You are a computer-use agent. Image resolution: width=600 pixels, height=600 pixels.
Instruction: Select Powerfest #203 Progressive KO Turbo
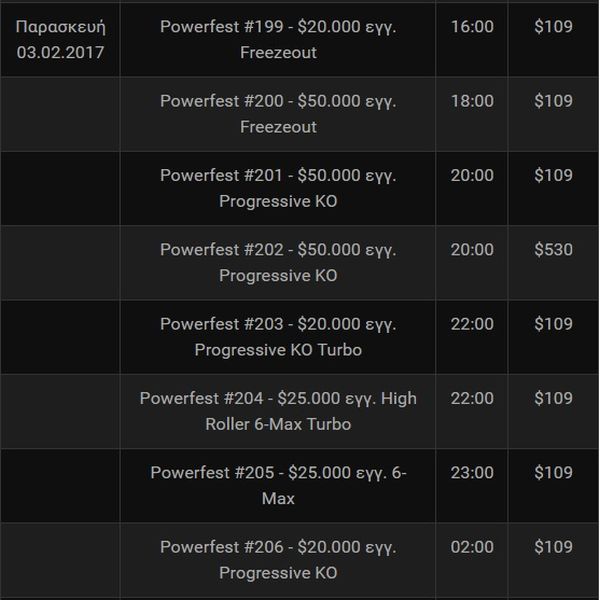click(278, 337)
